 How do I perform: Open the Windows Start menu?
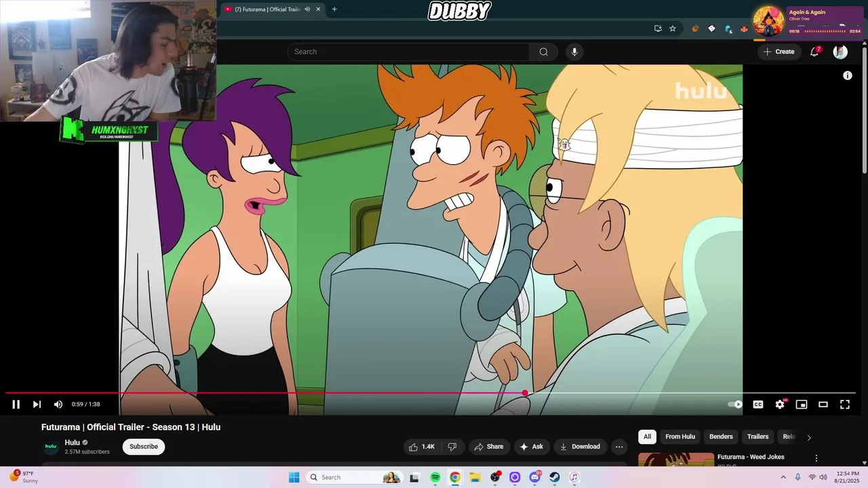294,477
